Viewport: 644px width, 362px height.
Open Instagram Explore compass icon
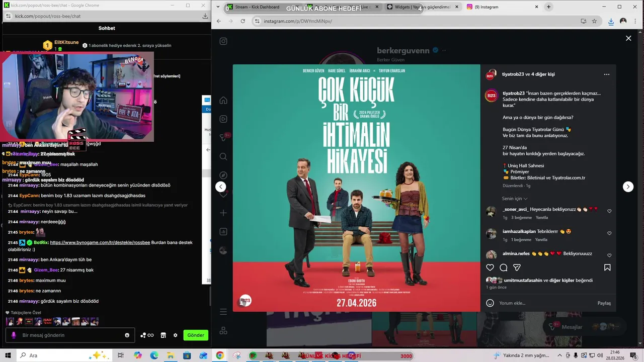click(223, 175)
